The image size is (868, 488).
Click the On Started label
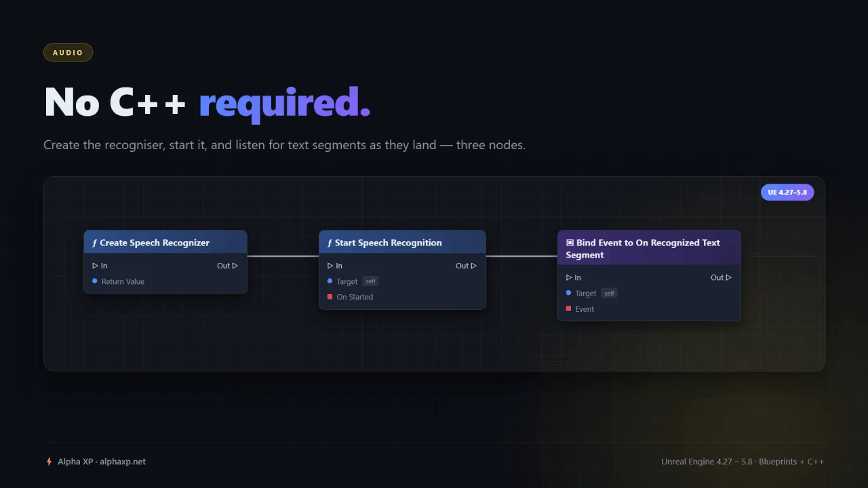[355, 297]
